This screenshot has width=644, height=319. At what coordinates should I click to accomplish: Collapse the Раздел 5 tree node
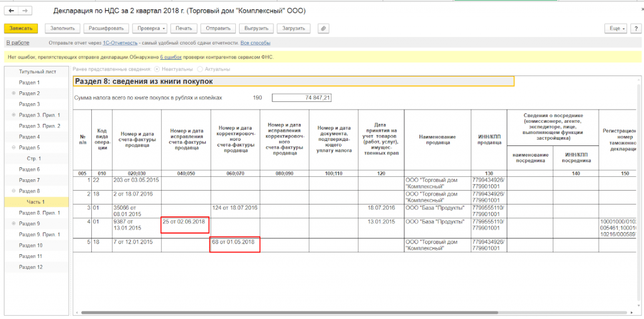tap(14, 147)
